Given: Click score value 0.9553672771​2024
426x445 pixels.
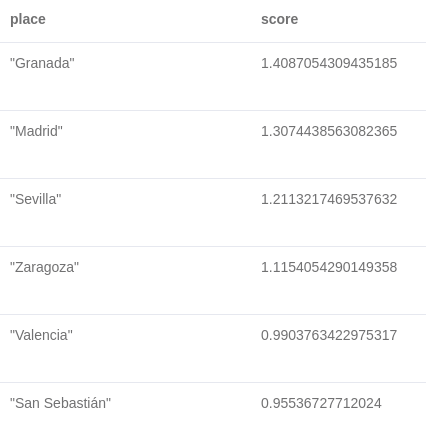Looking at the screenshot, I should 321,403.
